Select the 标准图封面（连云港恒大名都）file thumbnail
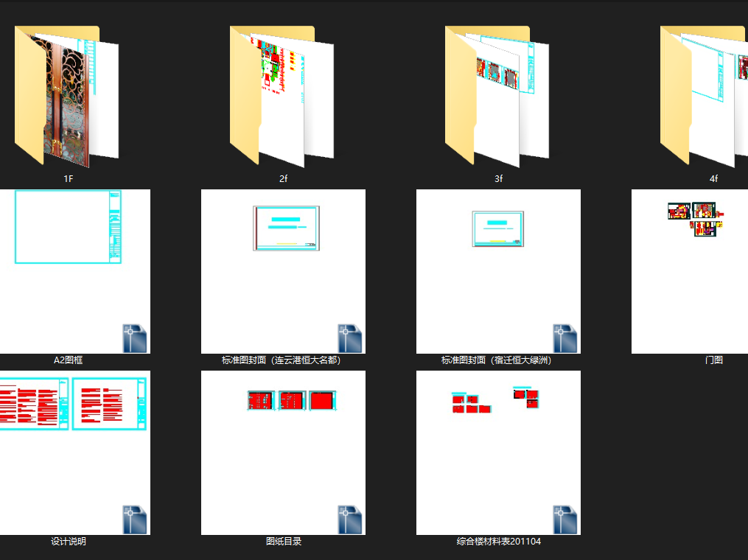This screenshot has width=748, height=560. (284, 271)
